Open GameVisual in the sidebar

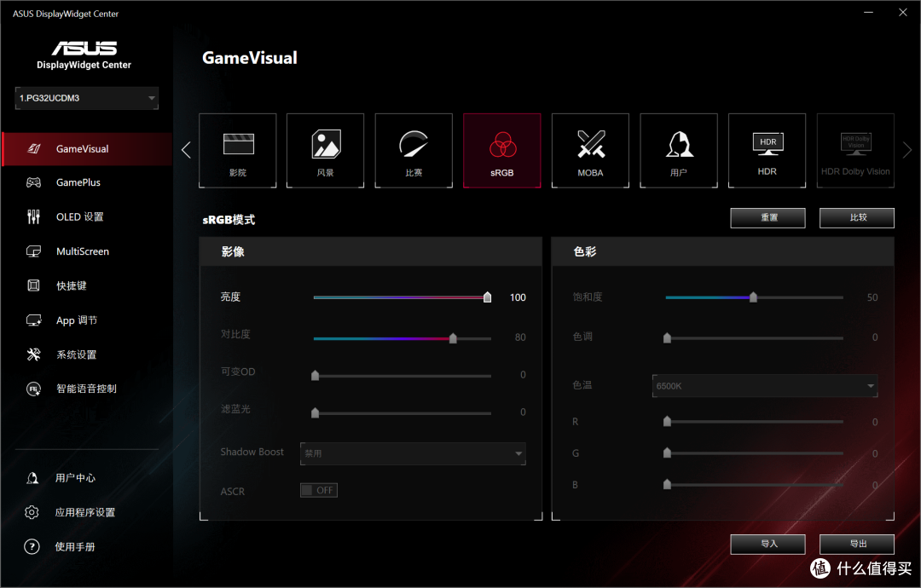87,149
